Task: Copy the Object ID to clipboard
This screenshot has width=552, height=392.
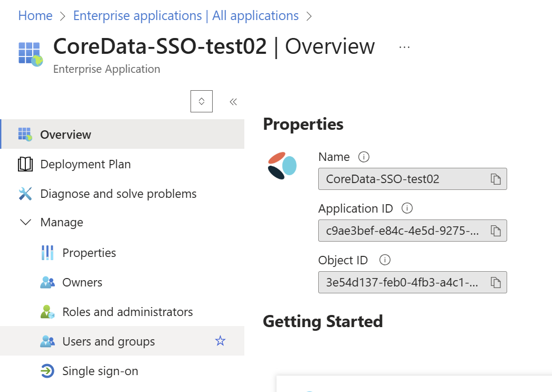Action: 496,282
